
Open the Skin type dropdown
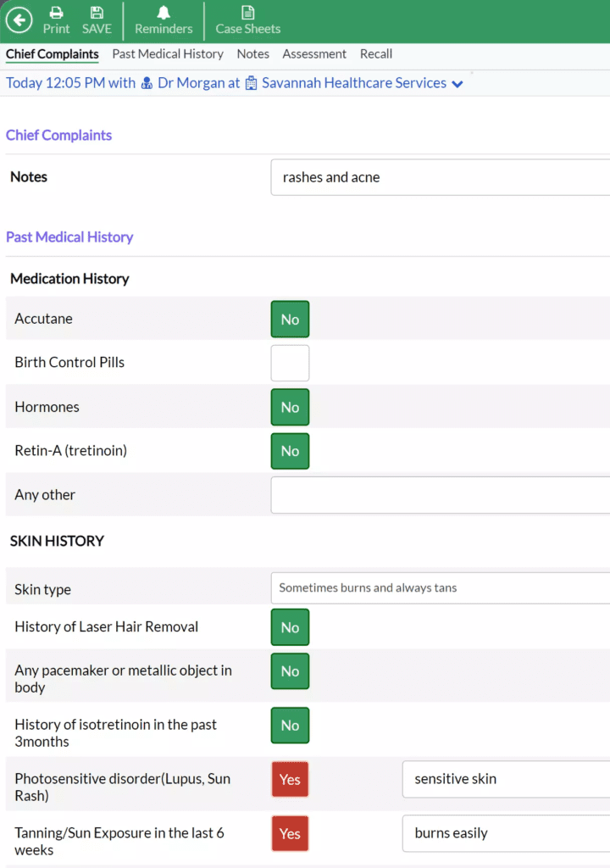pos(440,588)
